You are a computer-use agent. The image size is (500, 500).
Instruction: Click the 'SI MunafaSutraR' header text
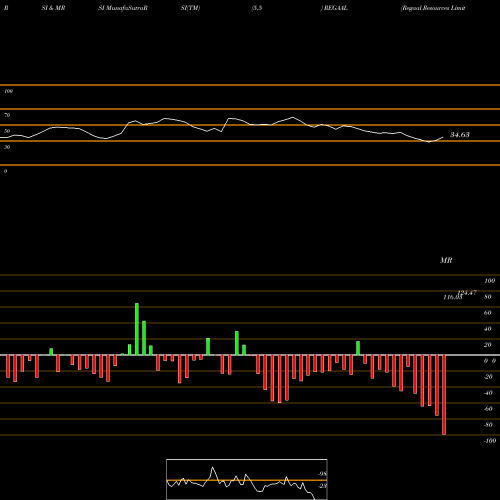click(123, 8)
